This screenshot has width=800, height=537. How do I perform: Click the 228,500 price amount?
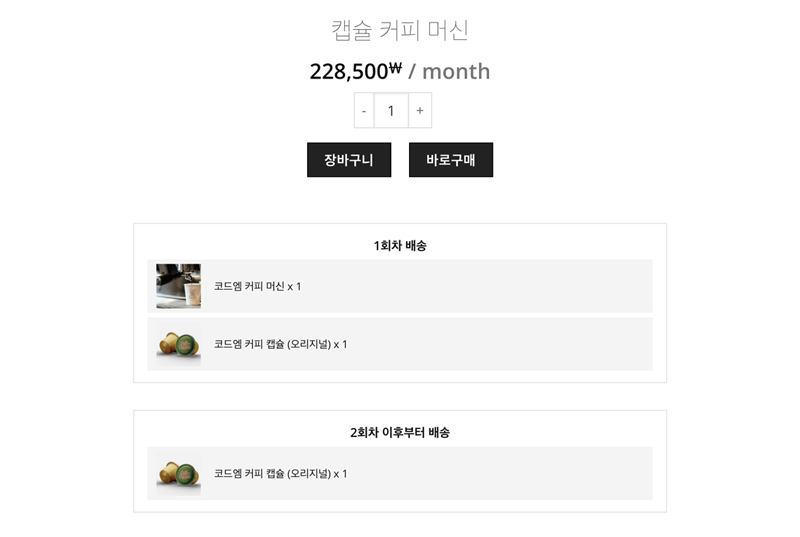coord(348,72)
